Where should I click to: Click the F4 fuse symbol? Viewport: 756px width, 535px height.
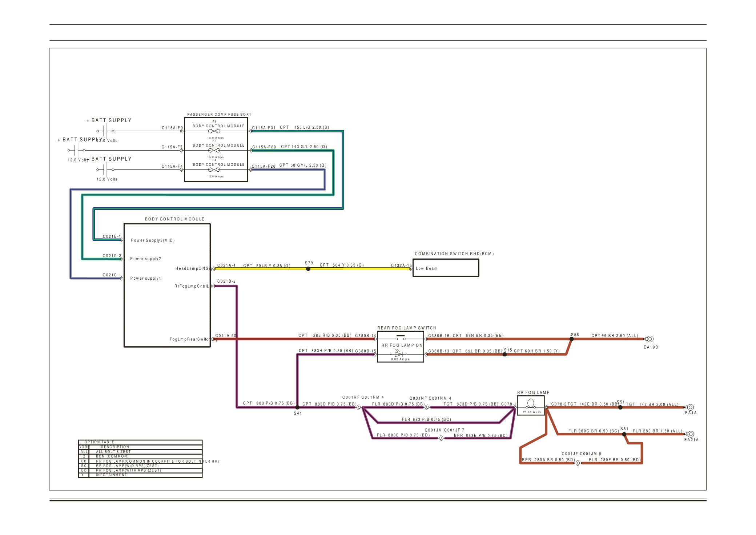(214, 169)
